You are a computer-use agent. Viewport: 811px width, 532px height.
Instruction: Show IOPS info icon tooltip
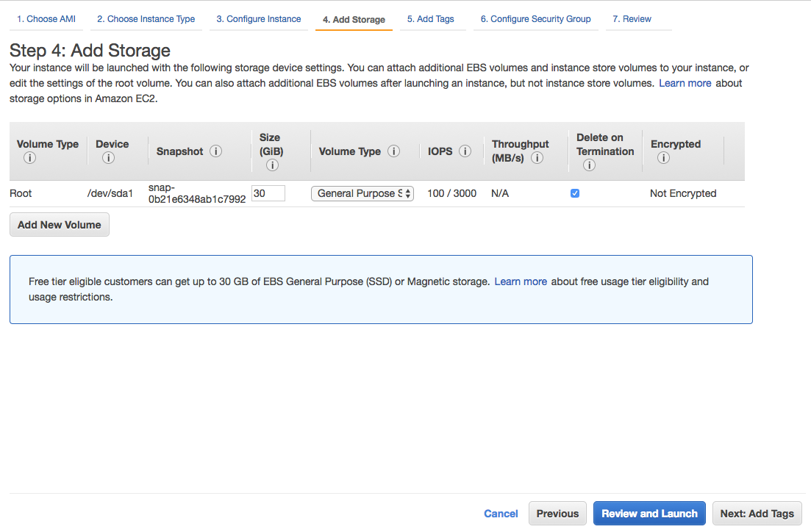point(465,151)
